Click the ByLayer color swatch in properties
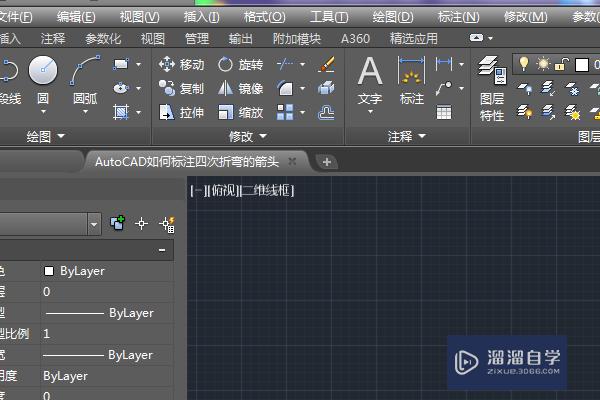This screenshot has height=400, width=600. coord(49,271)
